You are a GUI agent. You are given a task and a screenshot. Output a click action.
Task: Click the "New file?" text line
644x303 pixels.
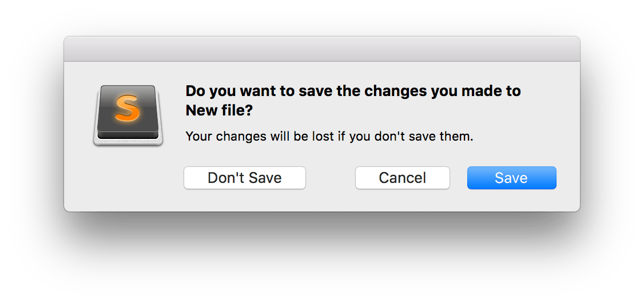(219, 111)
